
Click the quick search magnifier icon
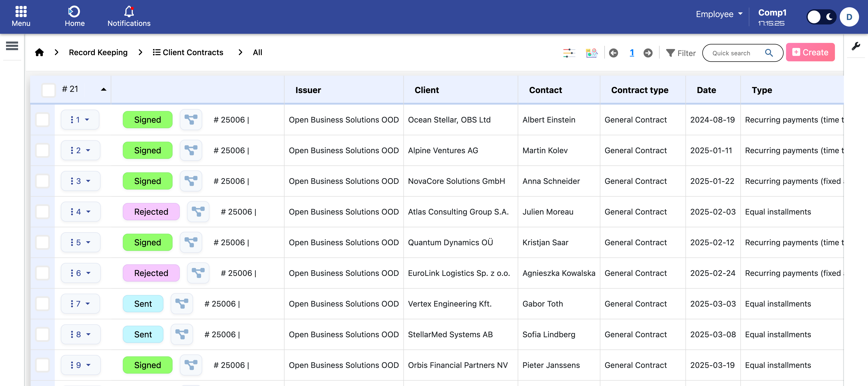pos(769,53)
